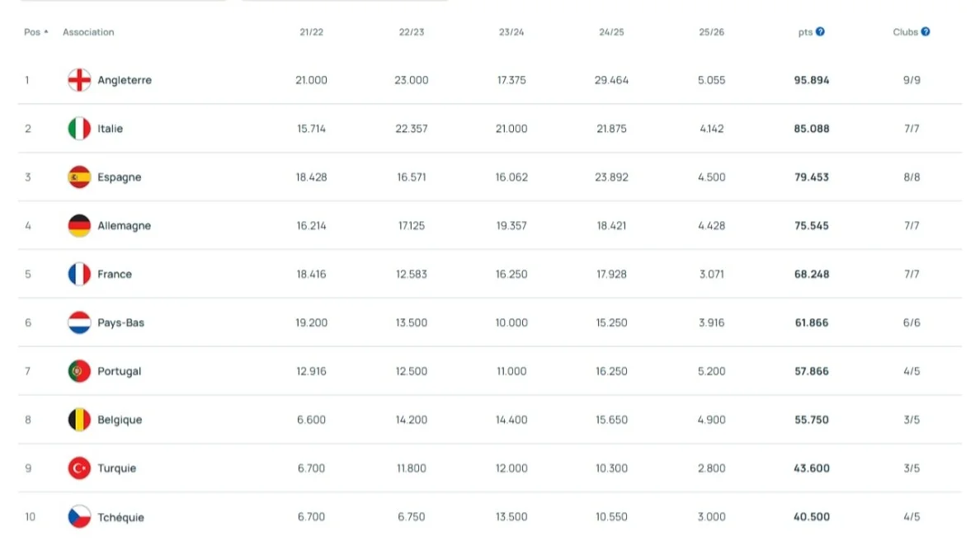This screenshot has height=541, width=980.
Task: Open the pts help question mark
Action: (820, 32)
